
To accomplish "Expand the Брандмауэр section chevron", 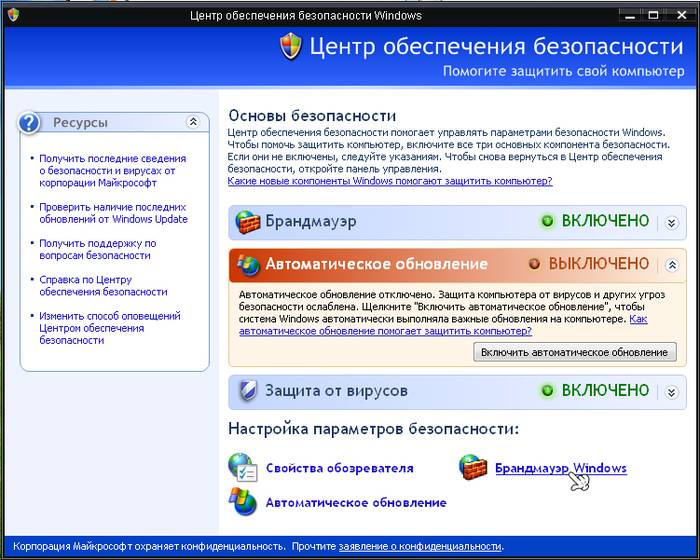I will point(671,222).
